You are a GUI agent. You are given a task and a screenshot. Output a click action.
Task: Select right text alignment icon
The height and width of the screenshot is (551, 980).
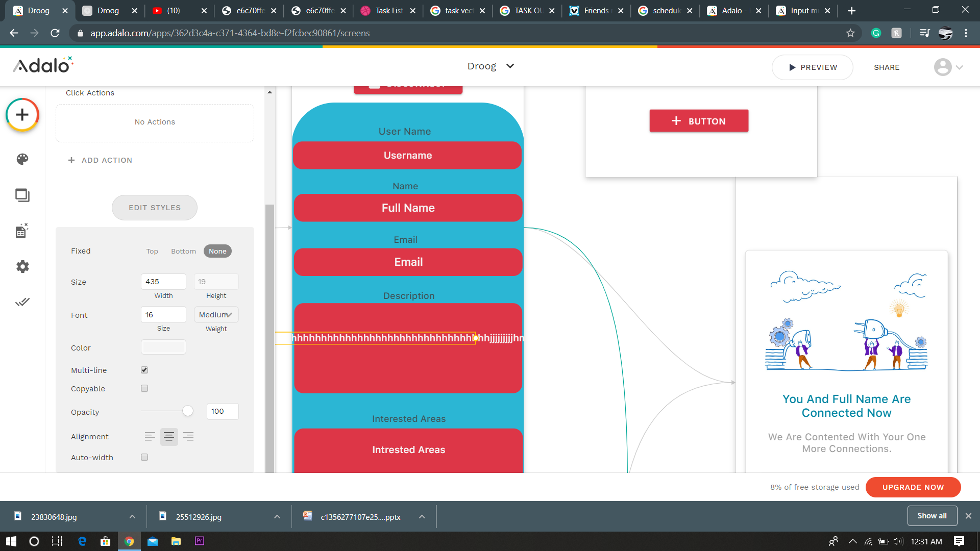point(188,437)
